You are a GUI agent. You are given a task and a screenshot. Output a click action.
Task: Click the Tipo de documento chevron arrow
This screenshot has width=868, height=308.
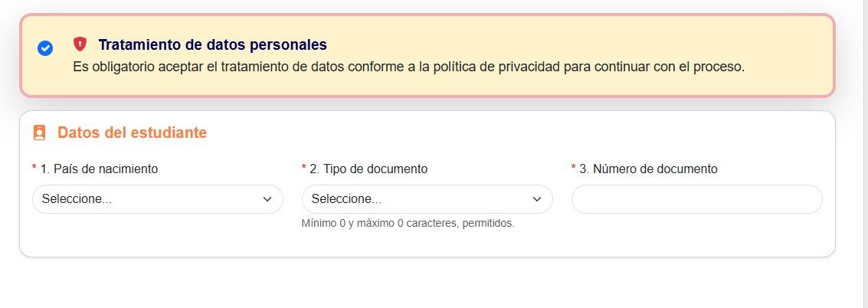tap(537, 199)
